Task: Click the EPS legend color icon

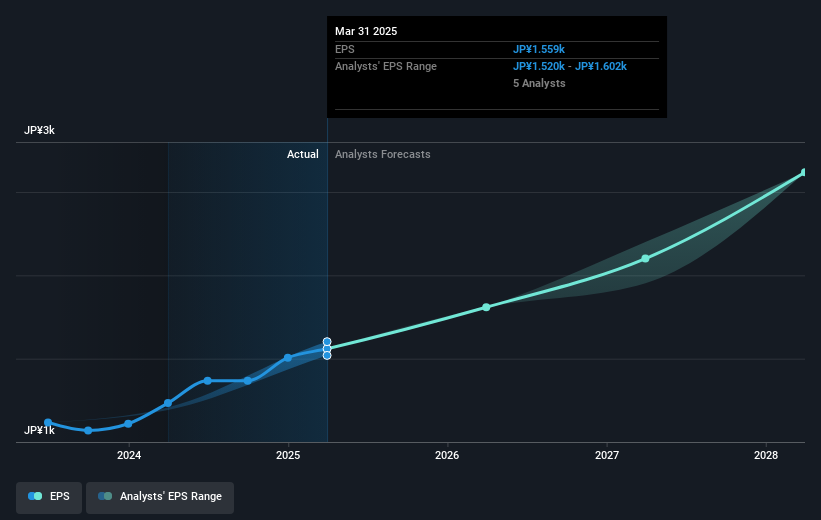Action: click(35, 496)
